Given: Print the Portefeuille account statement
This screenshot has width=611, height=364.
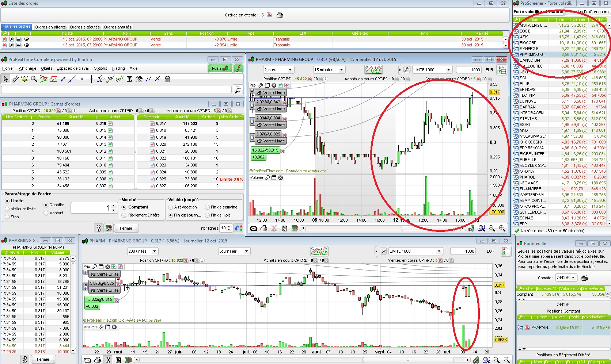Looking at the screenshot, I should click(x=584, y=278).
